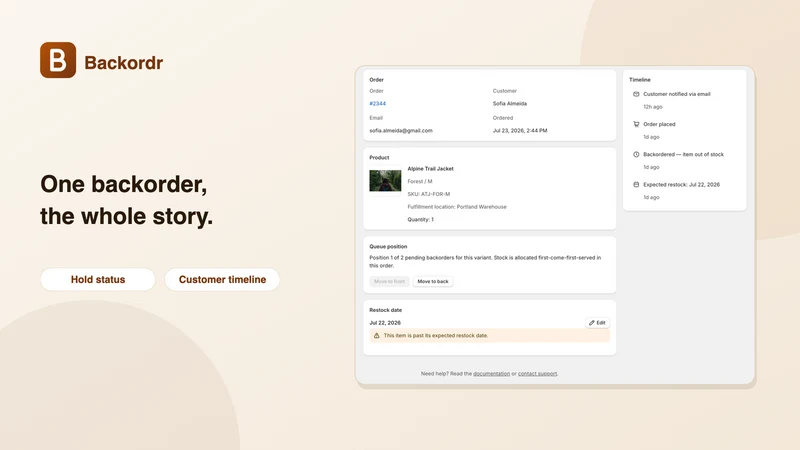Click Backordered — item out of stock entry

pyautogui.click(x=683, y=154)
